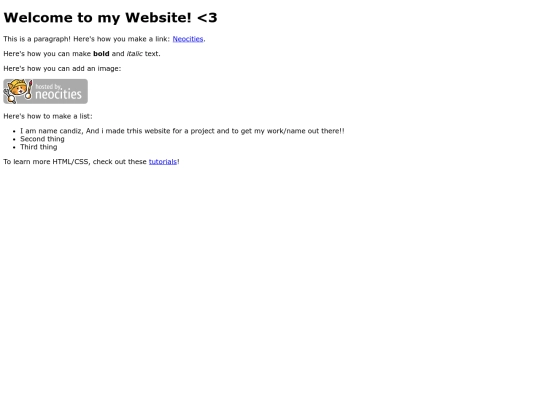Click the first list item about candiz

point(182,131)
